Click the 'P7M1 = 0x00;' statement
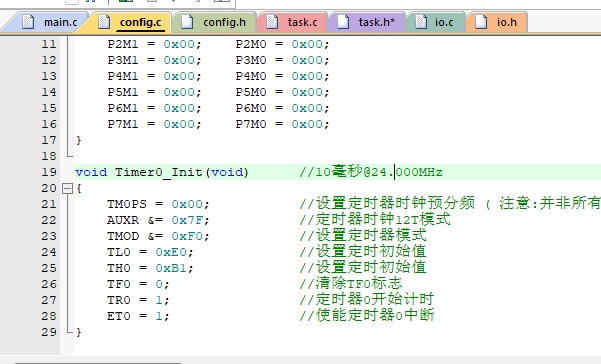601x364 pixels. (154, 124)
